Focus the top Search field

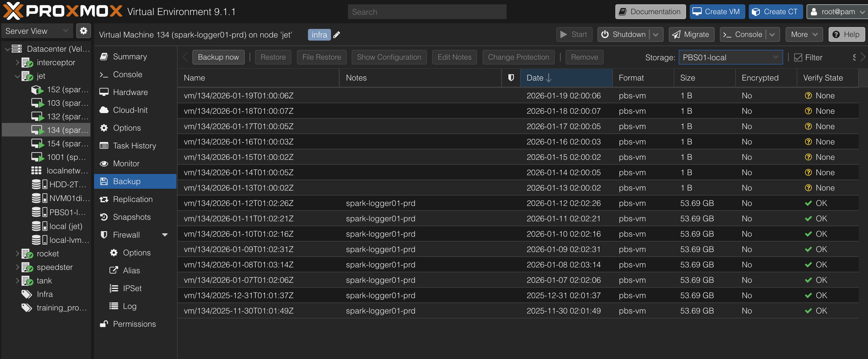pyautogui.click(x=427, y=12)
